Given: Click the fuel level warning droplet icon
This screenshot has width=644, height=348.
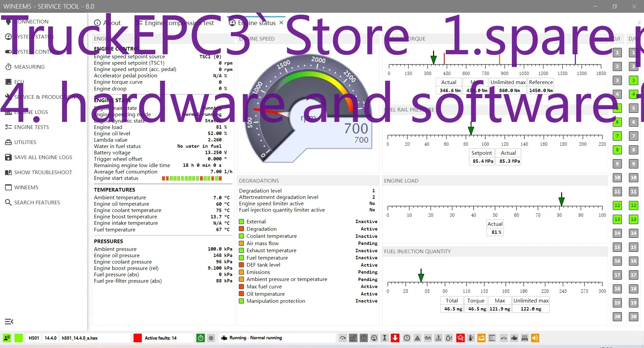Looking at the screenshot, I should point(448,338).
